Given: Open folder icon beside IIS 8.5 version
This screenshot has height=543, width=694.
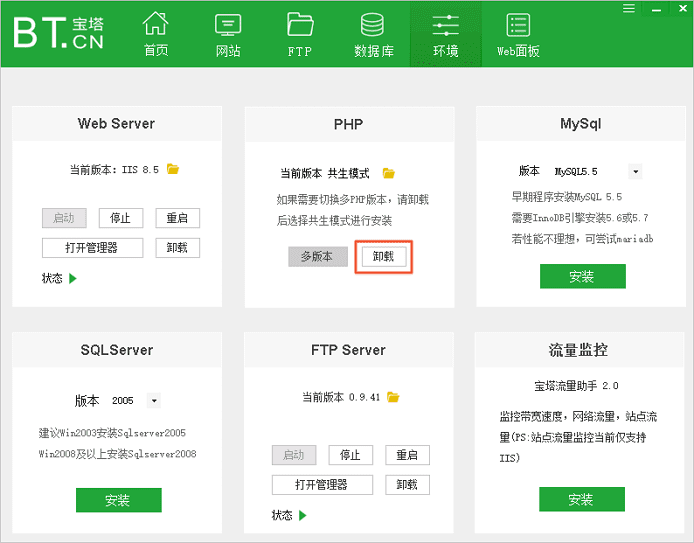Looking at the screenshot, I should point(173,169).
